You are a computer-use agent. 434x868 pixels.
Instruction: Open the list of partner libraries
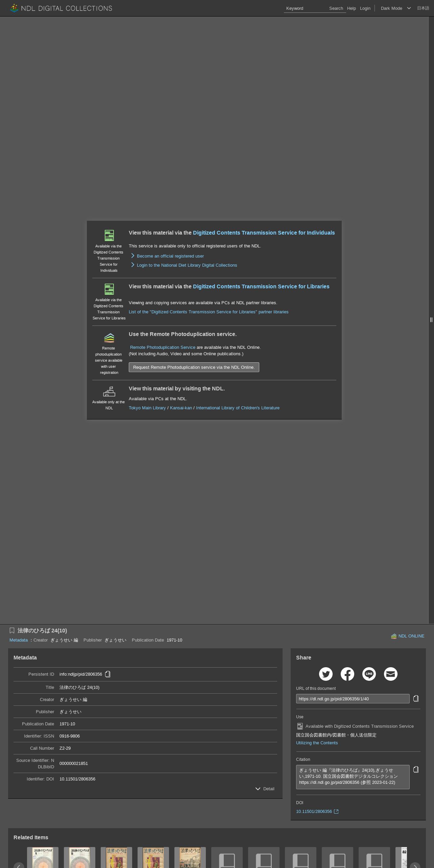[x=209, y=312]
